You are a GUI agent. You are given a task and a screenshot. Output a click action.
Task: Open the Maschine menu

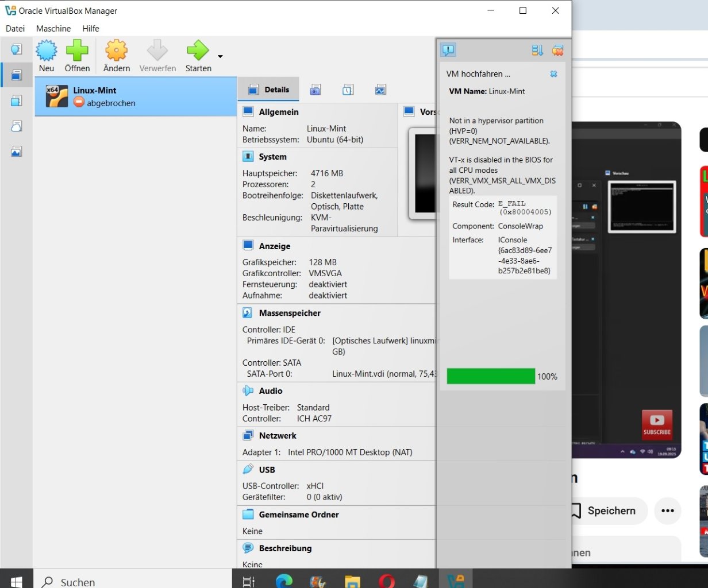click(53, 28)
